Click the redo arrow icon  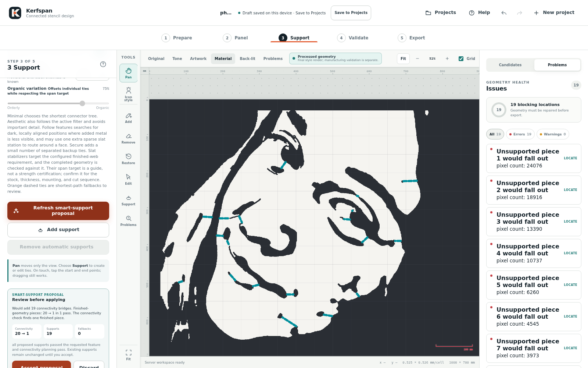(x=519, y=13)
